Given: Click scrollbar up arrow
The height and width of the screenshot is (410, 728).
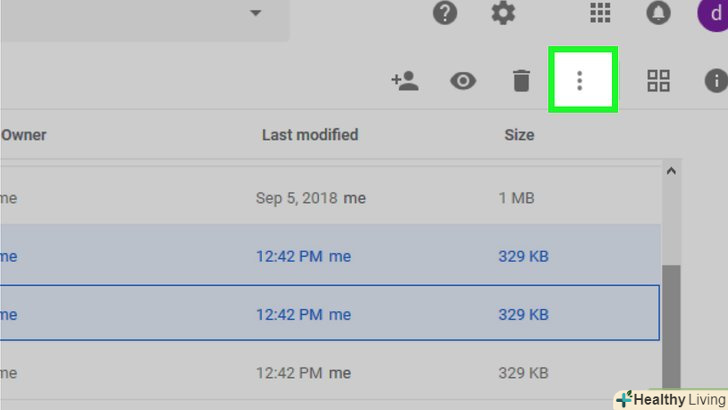Looking at the screenshot, I should tap(671, 171).
